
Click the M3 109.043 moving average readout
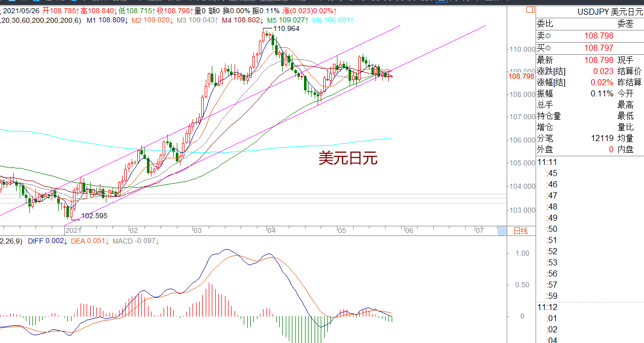pyautogui.click(x=198, y=20)
